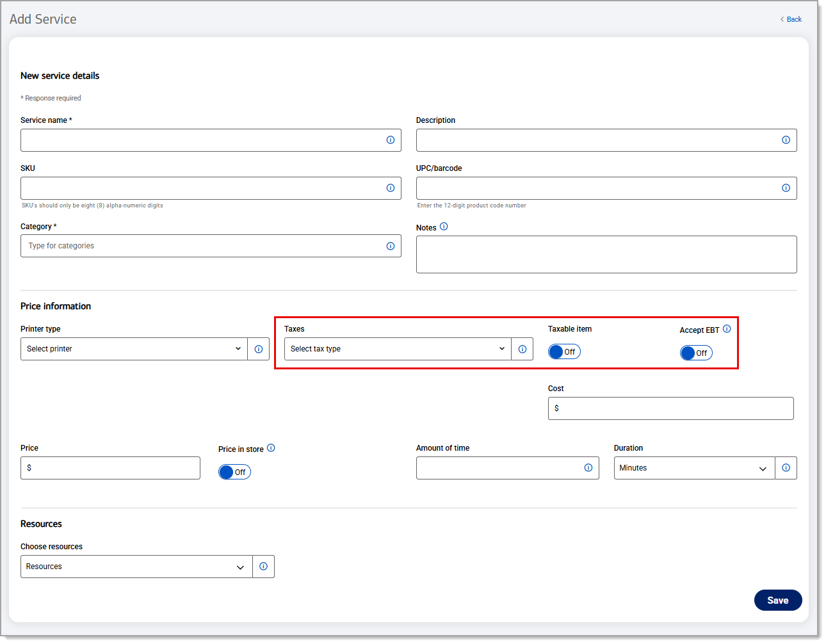This screenshot has height=644, width=826.
Task: Click into the SKU field
Action: 211,188
